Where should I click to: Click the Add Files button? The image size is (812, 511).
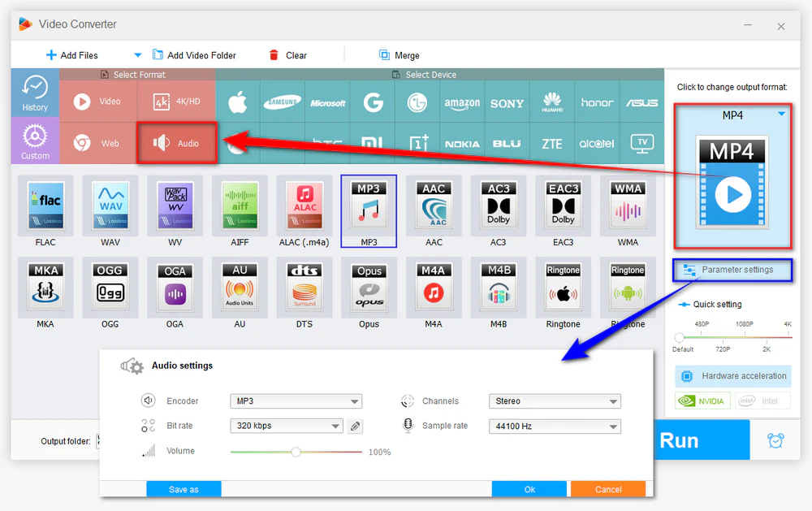72,55
